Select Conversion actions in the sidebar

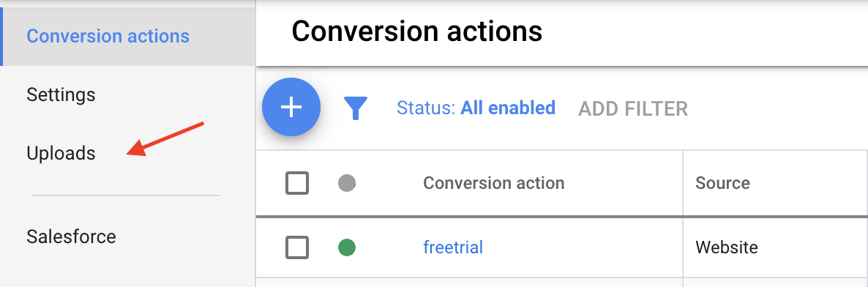[x=108, y=37]
